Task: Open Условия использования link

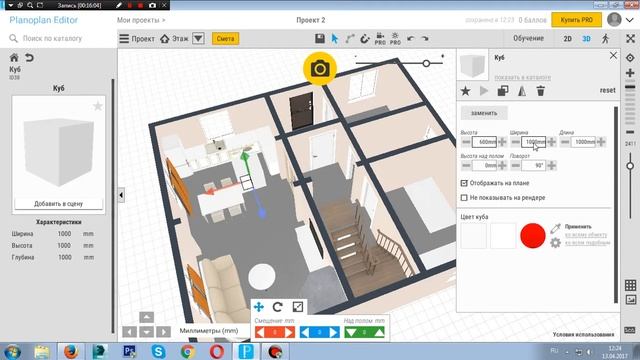Action: [583, 334]
